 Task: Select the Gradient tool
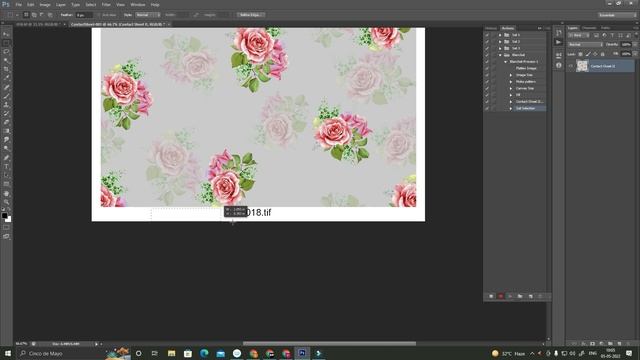point(6,131)
